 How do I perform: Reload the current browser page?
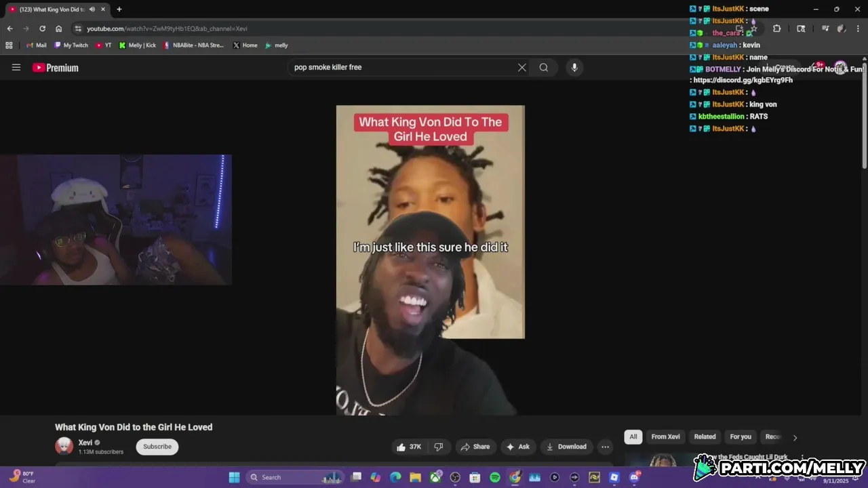tap(42, 28)
